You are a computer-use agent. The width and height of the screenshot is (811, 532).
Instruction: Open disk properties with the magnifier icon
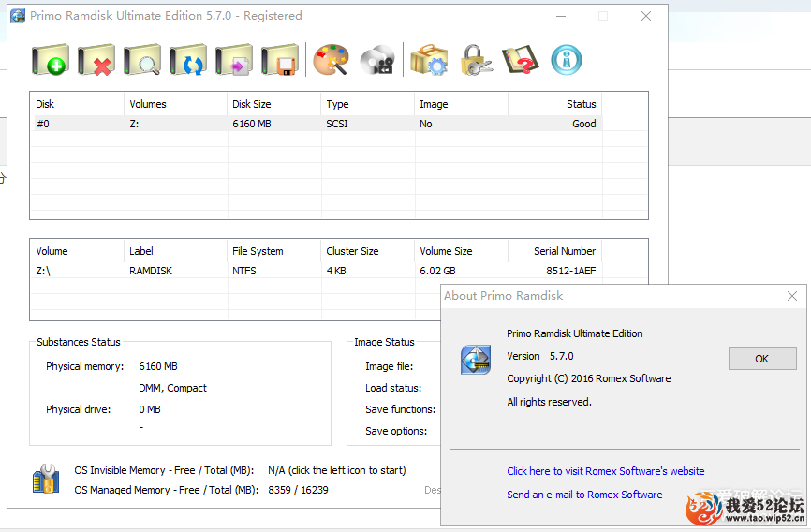tap(142, 60)
